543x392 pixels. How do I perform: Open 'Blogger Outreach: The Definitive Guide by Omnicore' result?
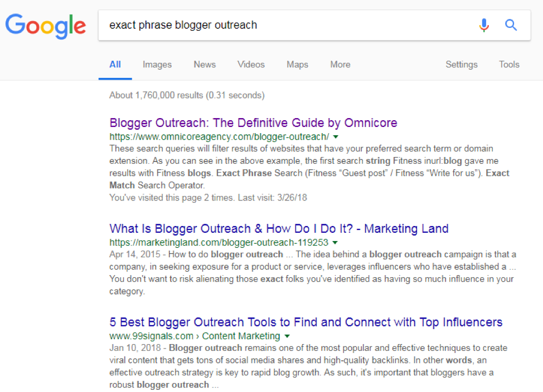[x=253, y=123]
